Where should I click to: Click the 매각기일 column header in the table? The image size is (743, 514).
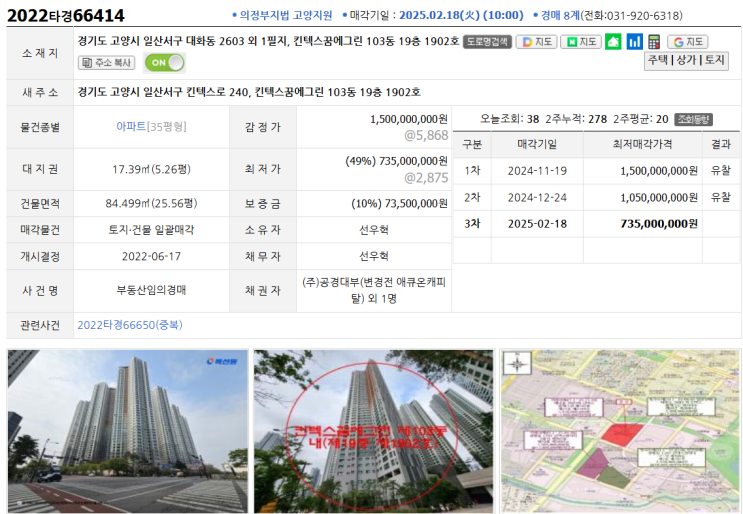[x=537, y=144]
